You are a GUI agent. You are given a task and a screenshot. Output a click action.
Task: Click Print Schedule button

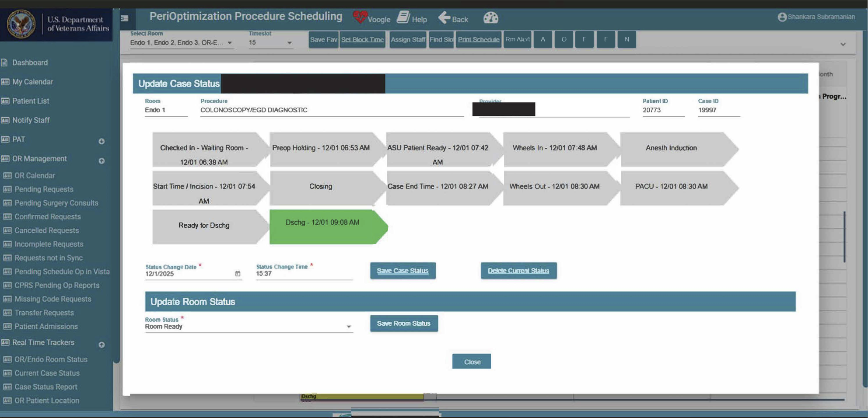[479, 39]
